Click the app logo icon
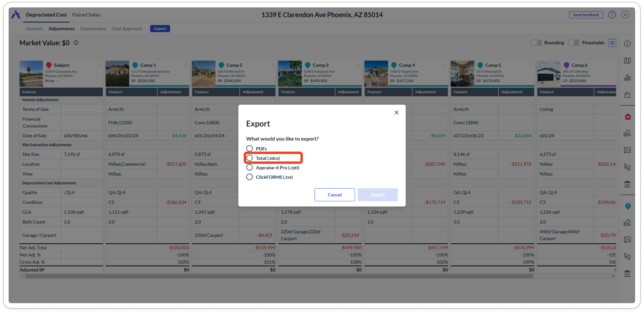 click(16, 14)
